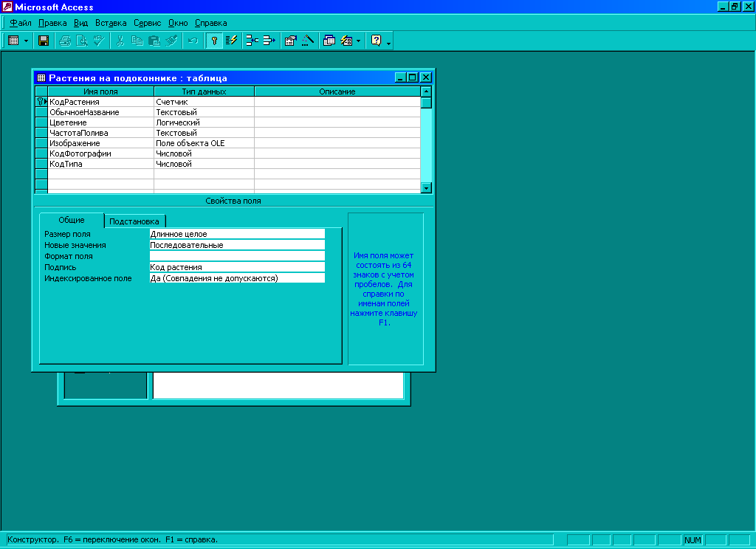This screenshot has width=756, height=549.
Task: Open the View button dropdown arrow
Action: pos(26,41)
